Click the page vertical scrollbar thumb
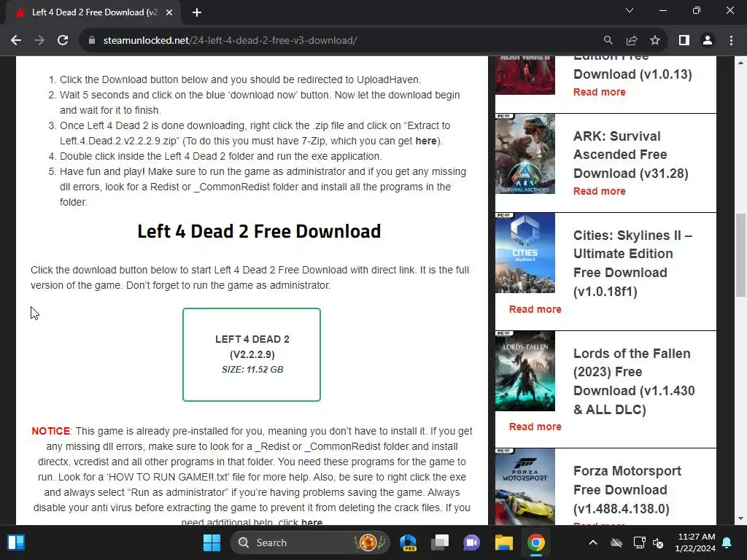Viewport: 747px width, 560px height. pos(740,254)
